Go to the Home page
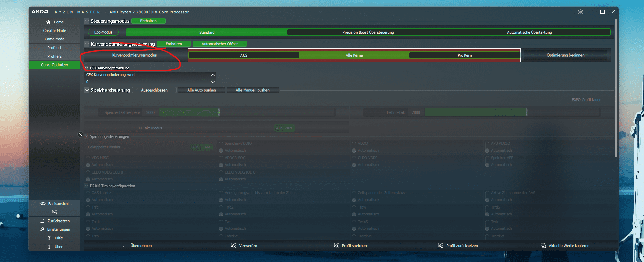 (x=55, y=22)
